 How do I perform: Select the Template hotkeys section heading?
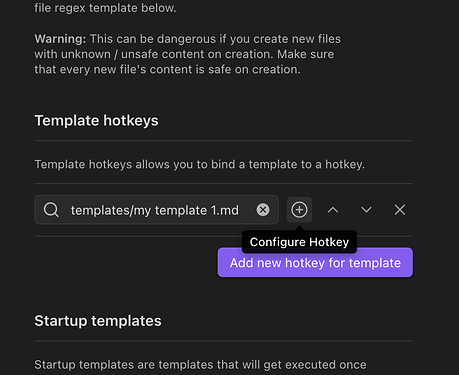[x=96, y=121]
